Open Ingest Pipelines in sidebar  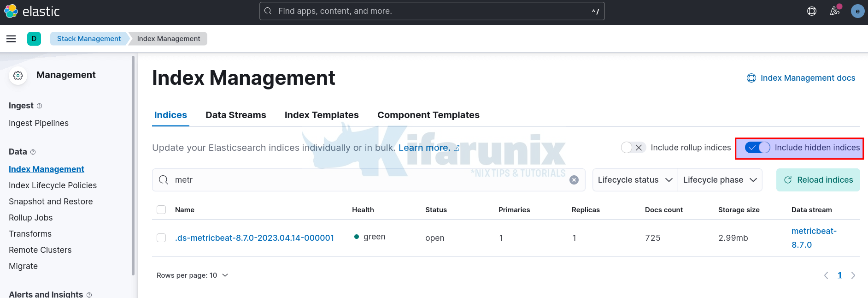point(39,123)
